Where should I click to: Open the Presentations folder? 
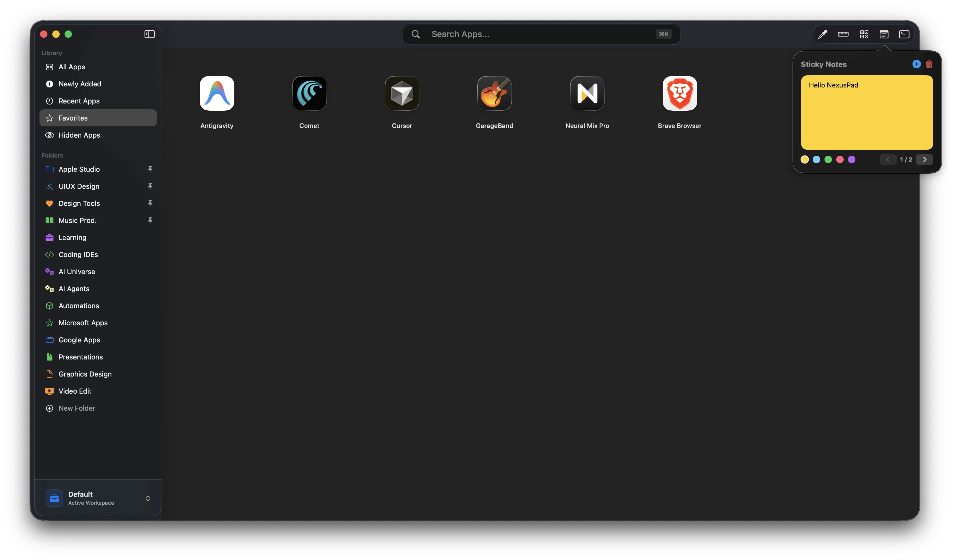pos(98,357)
